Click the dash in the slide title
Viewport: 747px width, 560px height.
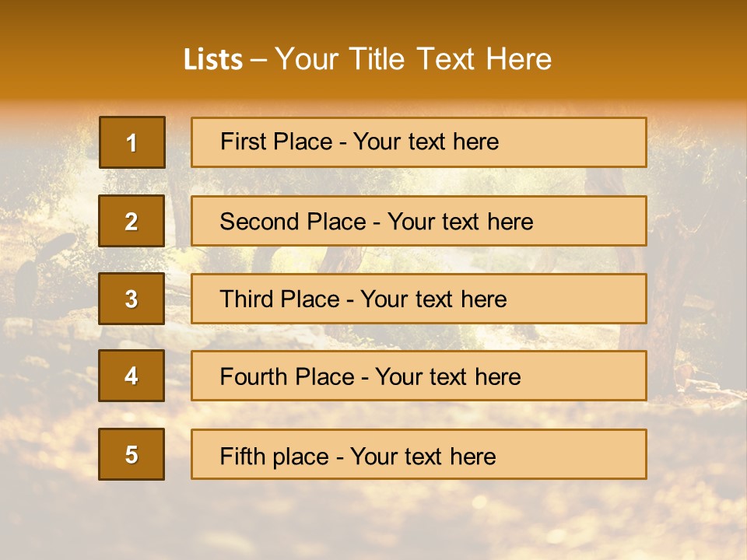tap(259, 60)
